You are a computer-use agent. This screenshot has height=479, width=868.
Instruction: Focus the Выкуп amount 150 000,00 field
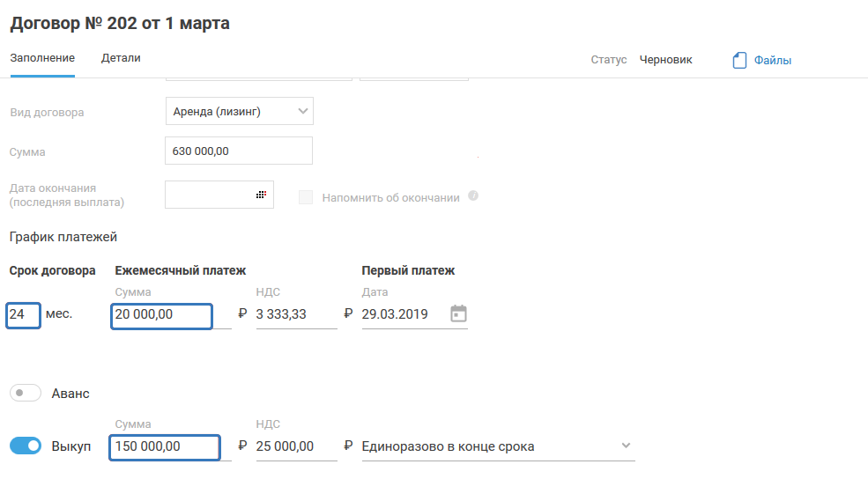click(x=164, y=447)
